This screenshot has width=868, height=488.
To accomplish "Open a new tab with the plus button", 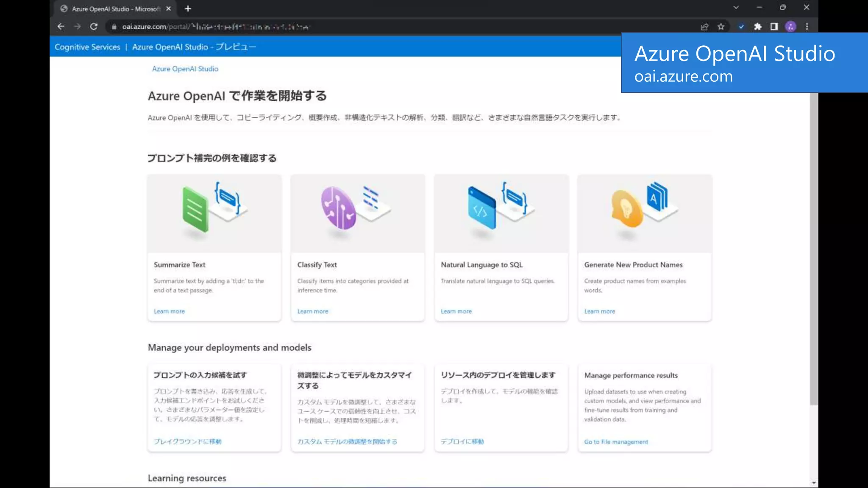I will 188,8.
